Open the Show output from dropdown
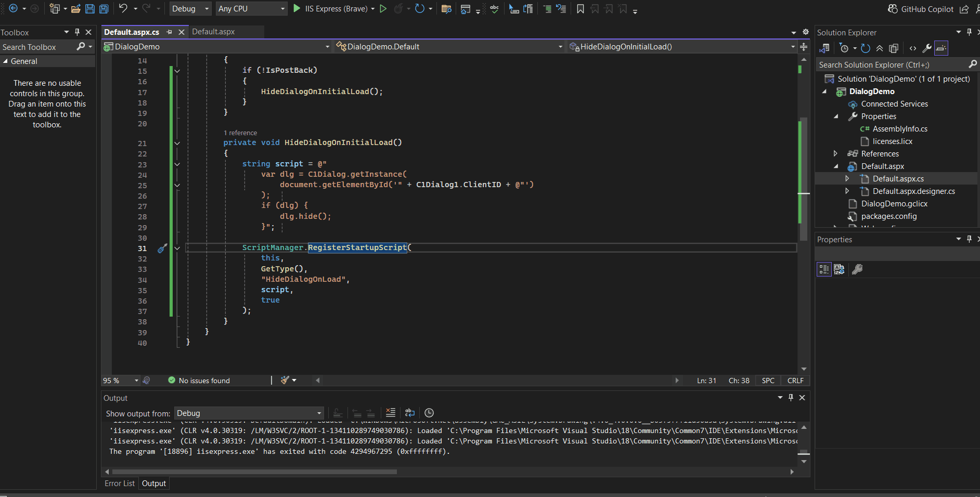 coord(249,413)
